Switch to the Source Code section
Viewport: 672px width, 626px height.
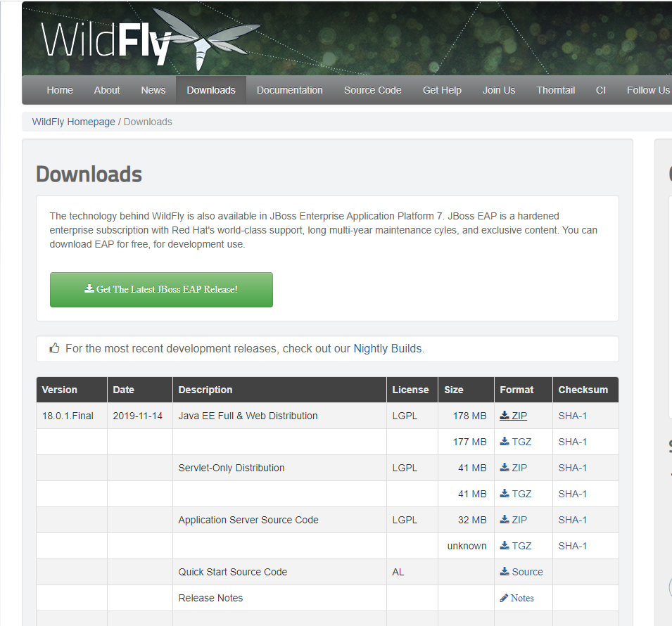pos(372,90)
